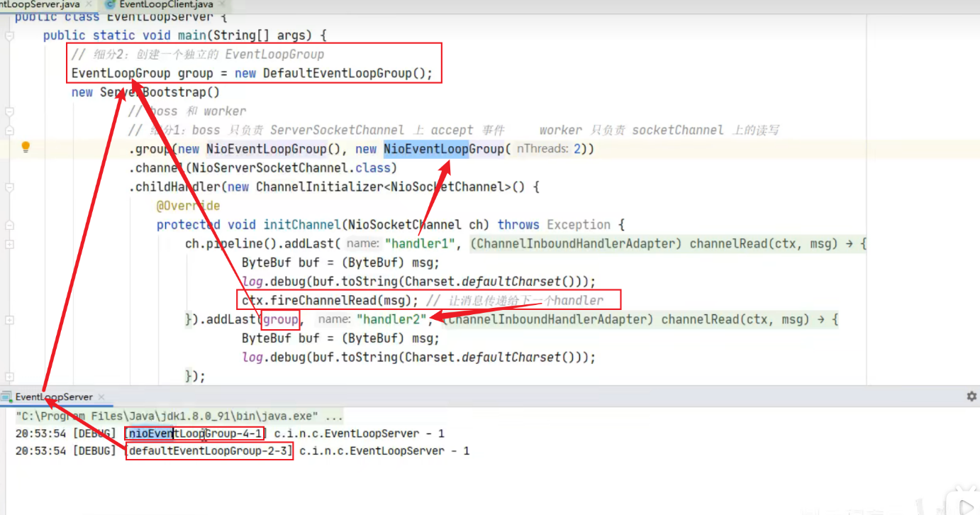
Task: Collapse the 'boss 和 worker' comment fold
Action: [9, 111]
